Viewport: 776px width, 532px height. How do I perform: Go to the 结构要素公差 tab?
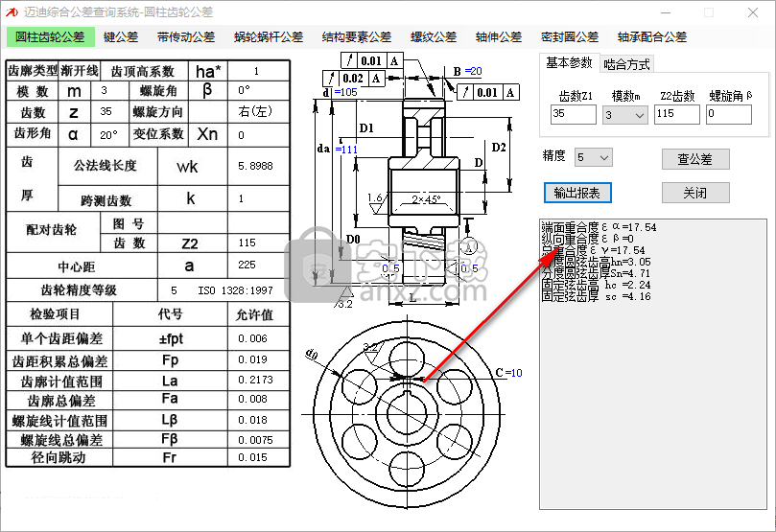coord(356,37)
